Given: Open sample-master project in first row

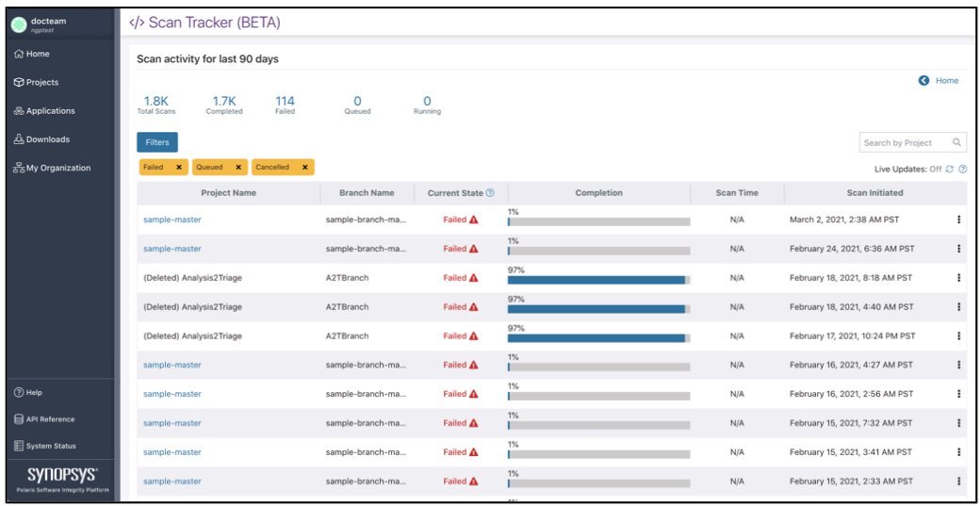Looking at the screenshot, I should click(x=171, y=220).
